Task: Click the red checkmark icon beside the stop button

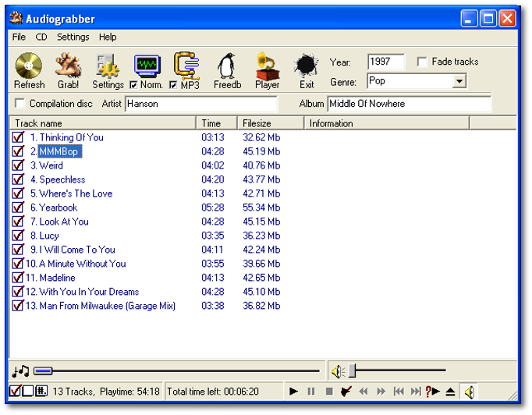Action: 346,392
